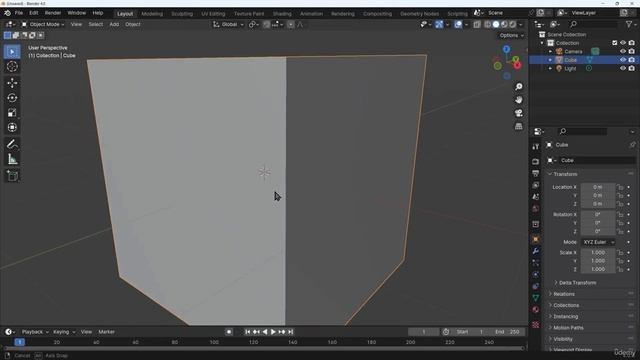Toggle X-ray display in header
Screen dimensions: 640x360
pos(477,24)
